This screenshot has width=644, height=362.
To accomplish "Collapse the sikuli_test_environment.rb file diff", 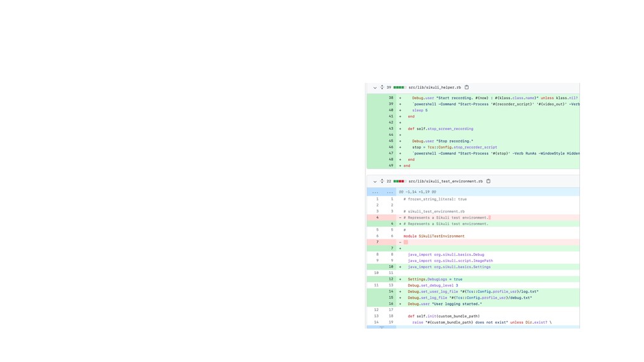I will click(375, 182).
